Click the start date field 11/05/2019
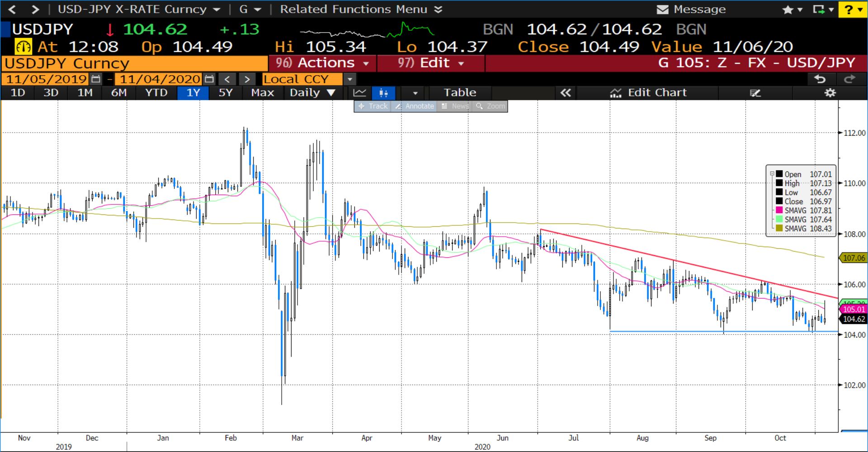 46,79
